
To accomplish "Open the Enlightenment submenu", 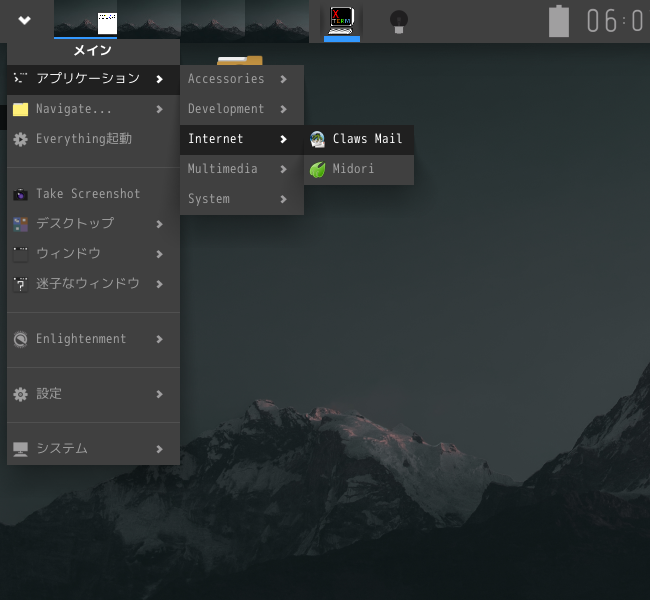I will (x=93, y=339).
